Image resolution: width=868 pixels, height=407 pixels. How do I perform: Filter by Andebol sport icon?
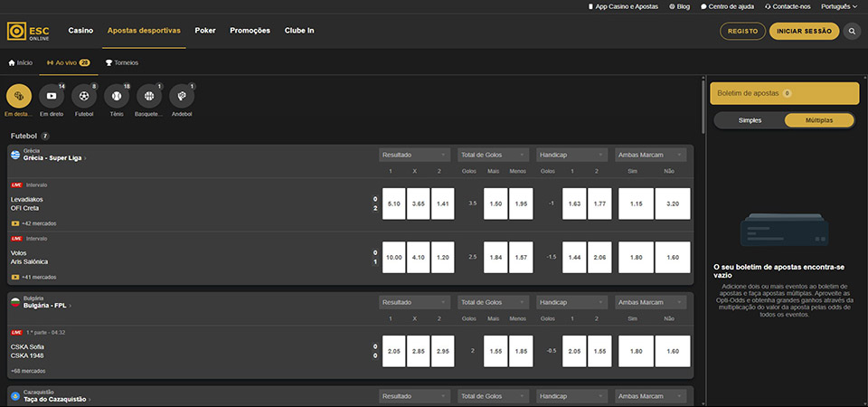(x=182, y=97)
